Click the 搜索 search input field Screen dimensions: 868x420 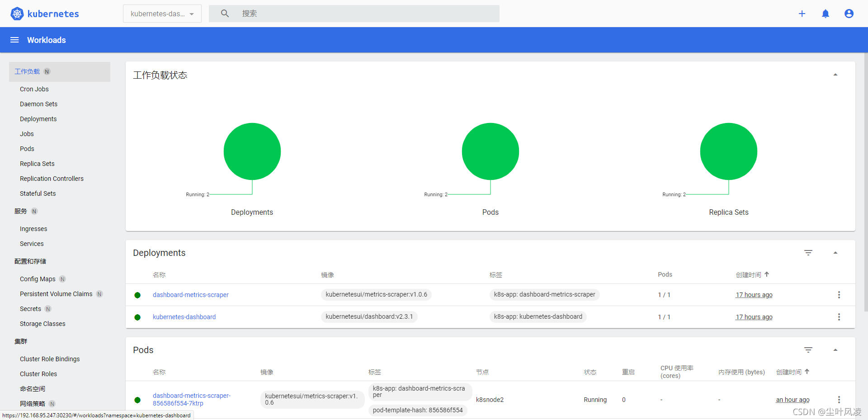click(x=354, y=14)
